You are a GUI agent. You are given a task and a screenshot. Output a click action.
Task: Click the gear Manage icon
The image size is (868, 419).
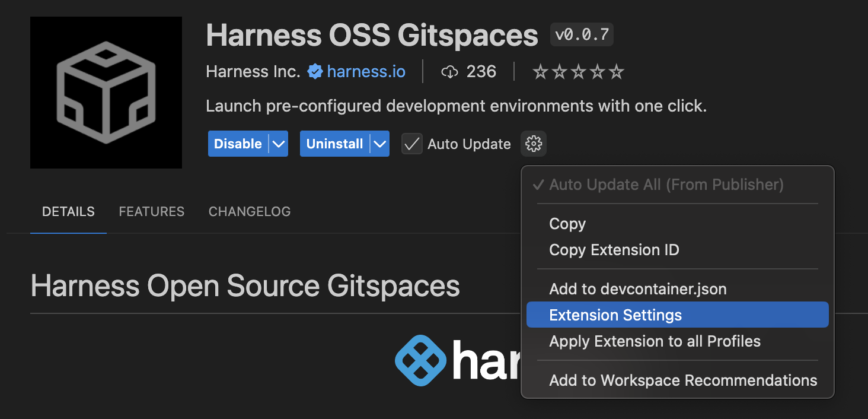534,144
